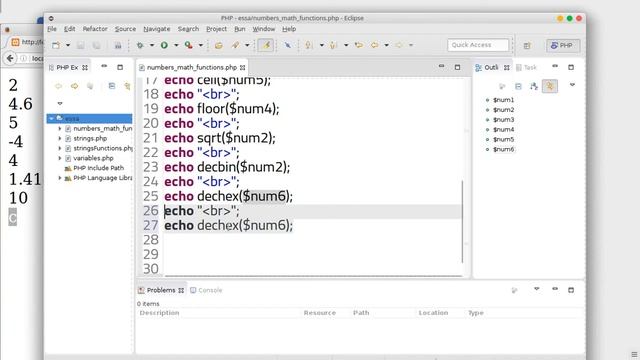The width and height of the screenshot is (640, 360).
Task: Toggle the Mark Occurrences highlighter button
Action: [266, 45]
